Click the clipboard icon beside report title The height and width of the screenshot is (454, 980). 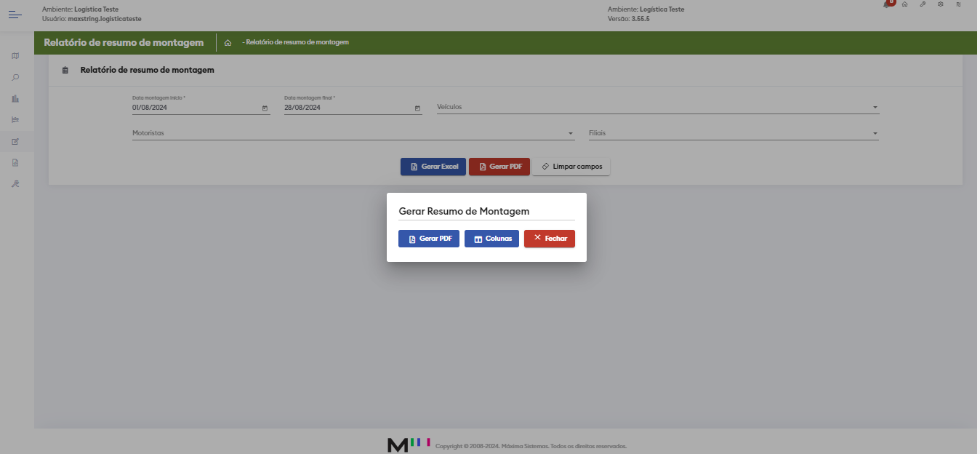click(x=65, y=71)
